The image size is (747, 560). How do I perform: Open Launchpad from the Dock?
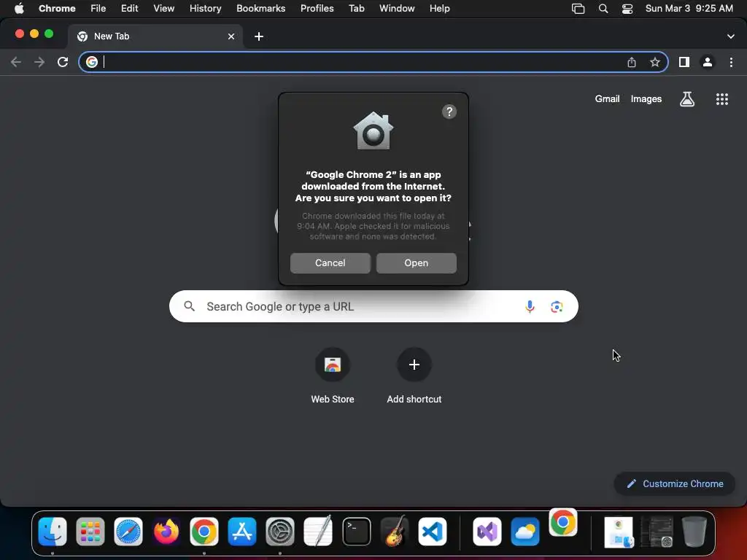(90, 532)
